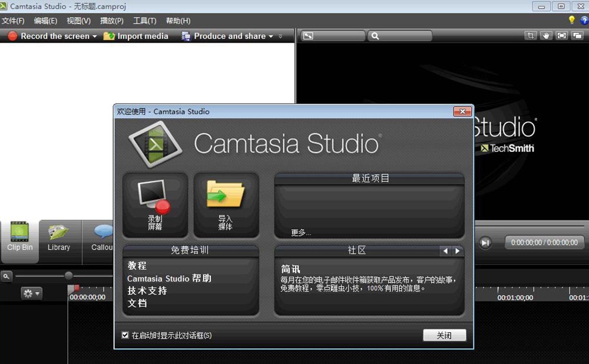Click the preview zoom search field
The image size is (589, 364).
pos(400,36)
